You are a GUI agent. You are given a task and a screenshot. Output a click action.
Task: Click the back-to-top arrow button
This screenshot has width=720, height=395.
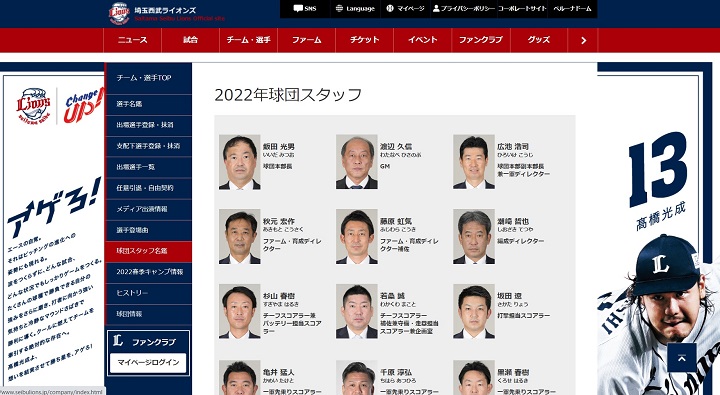click(682, 357)
